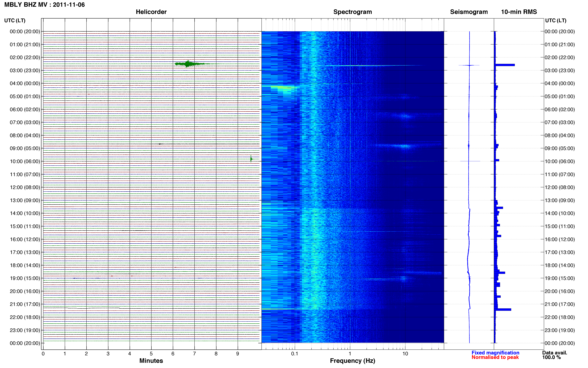Click minute tick label 5
This screenshot has width=588, height=368.
click(151, 354)
